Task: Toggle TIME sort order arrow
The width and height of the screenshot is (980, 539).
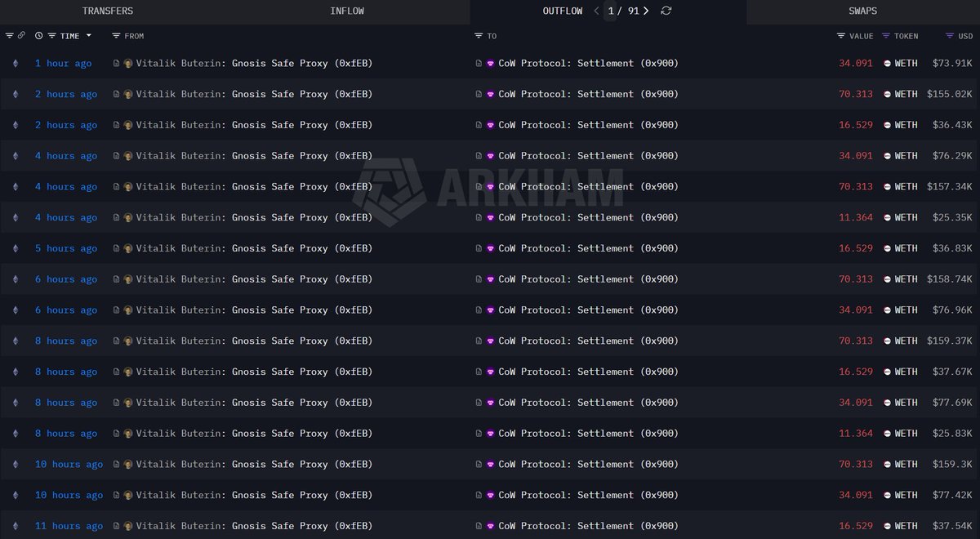Action: tap(88, 36)
